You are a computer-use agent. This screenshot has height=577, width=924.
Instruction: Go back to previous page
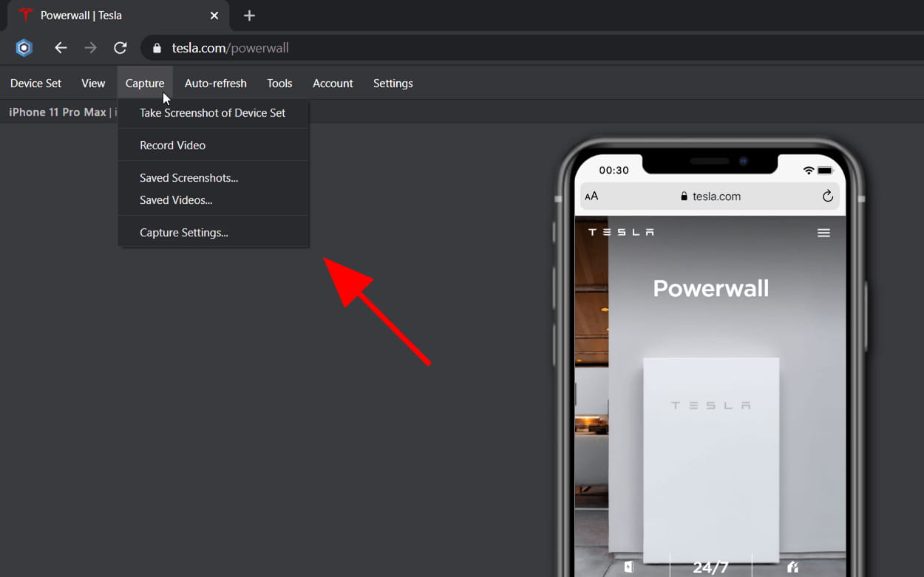(x=61, y=48)
